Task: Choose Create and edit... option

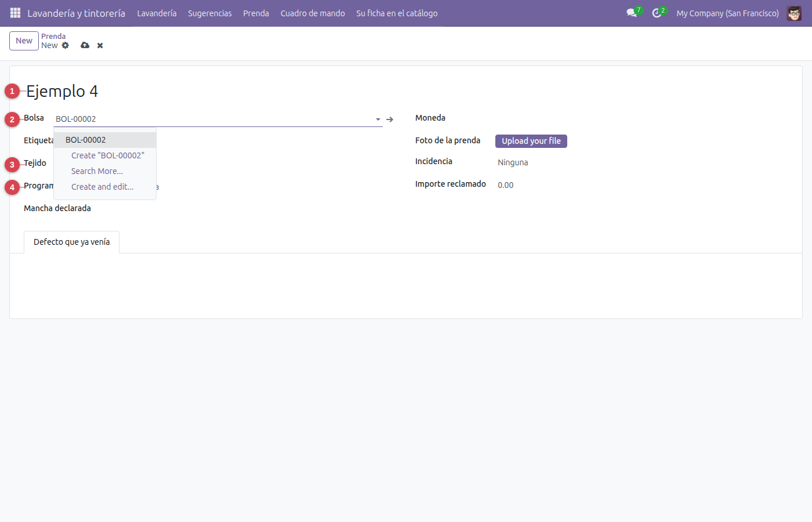Action: pyautogui.click(x=105, y=187)
